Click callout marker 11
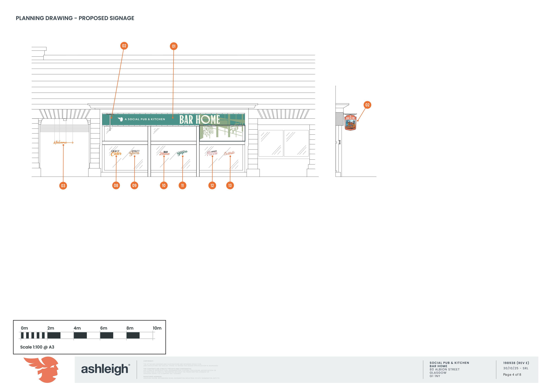 tap(182, 185)
